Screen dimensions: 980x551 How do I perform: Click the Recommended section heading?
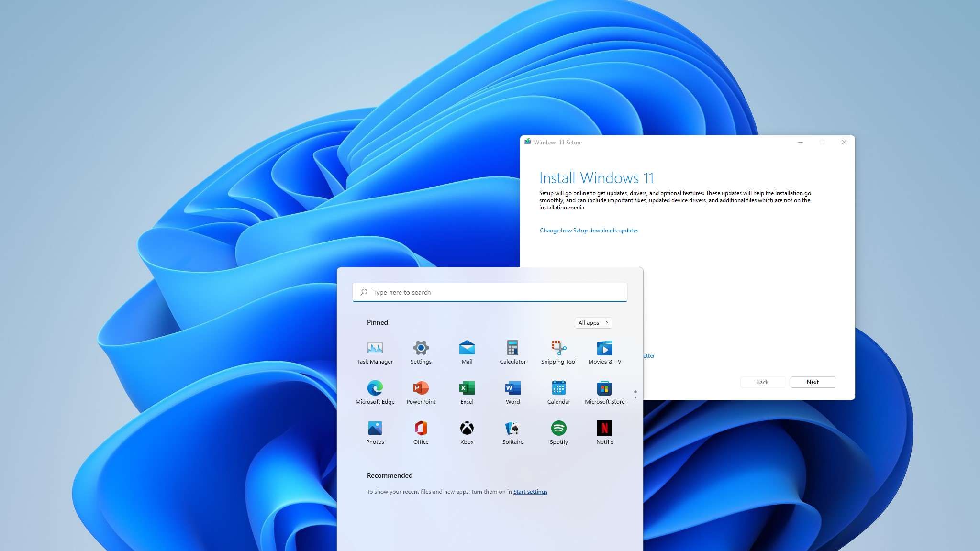click(390, 475)
